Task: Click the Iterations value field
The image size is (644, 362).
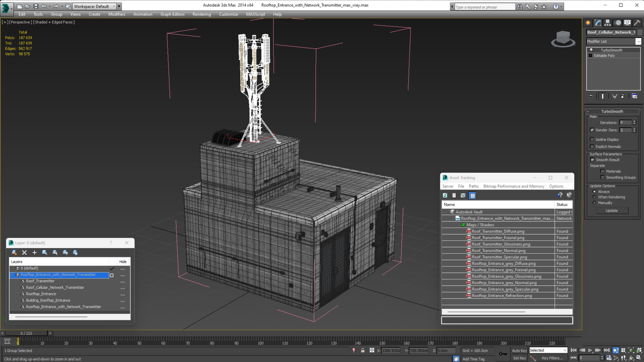Action: coord(625,122)
